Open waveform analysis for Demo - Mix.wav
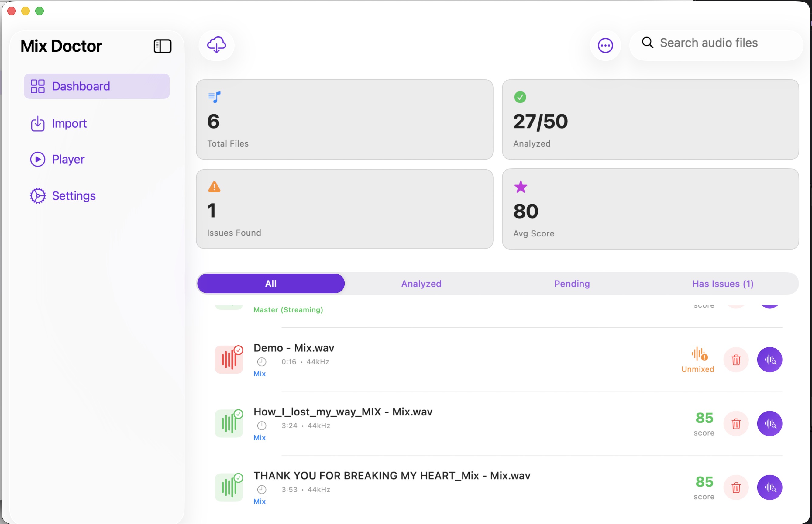Viewport: 812px width, 524px height. [x=770, y=360]
